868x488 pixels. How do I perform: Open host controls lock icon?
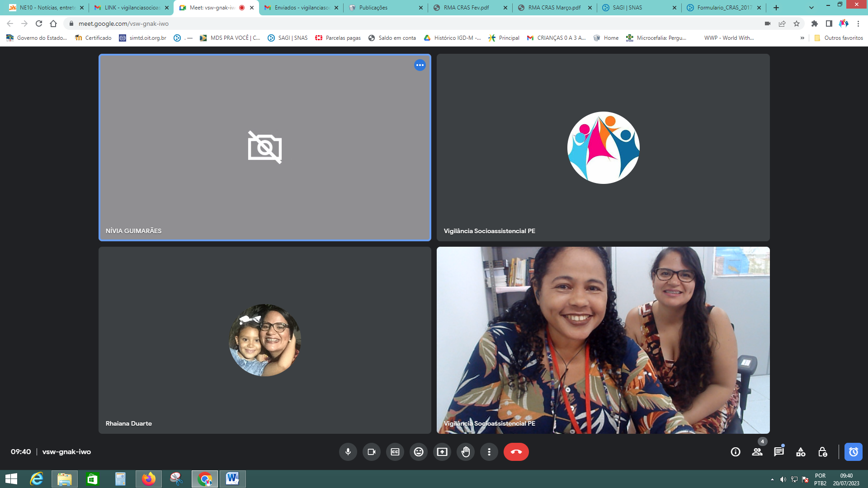click(822, 452)
